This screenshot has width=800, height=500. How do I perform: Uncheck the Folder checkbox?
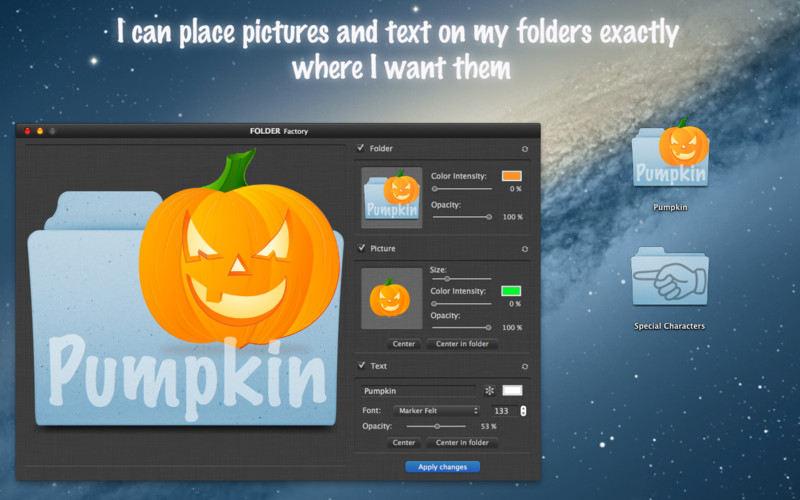pos(361,148)
